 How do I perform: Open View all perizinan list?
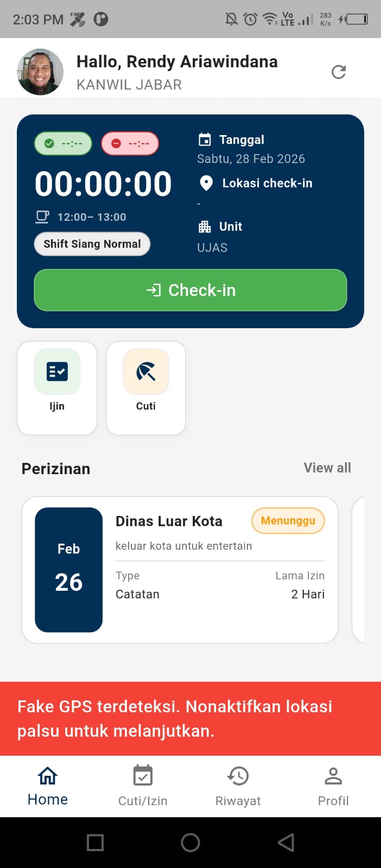point(327,468)
